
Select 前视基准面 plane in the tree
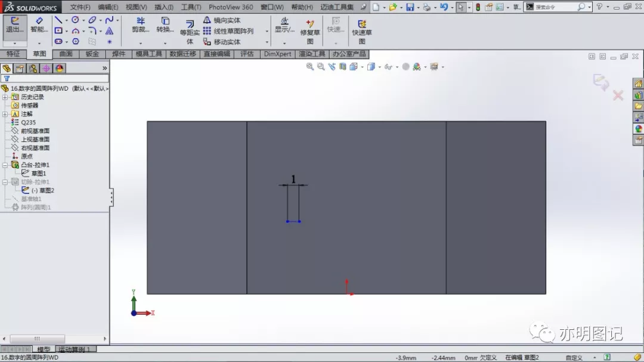(x=35, y=131)
